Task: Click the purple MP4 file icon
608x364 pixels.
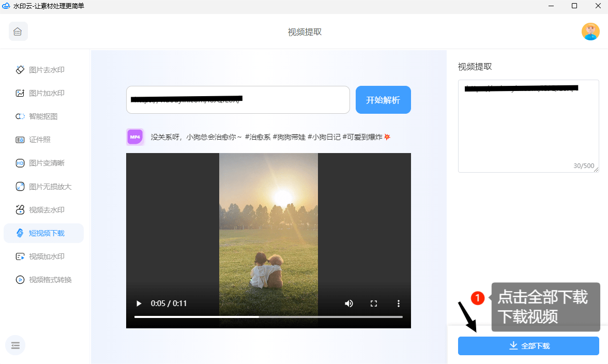Action: [x=135, y=137]
